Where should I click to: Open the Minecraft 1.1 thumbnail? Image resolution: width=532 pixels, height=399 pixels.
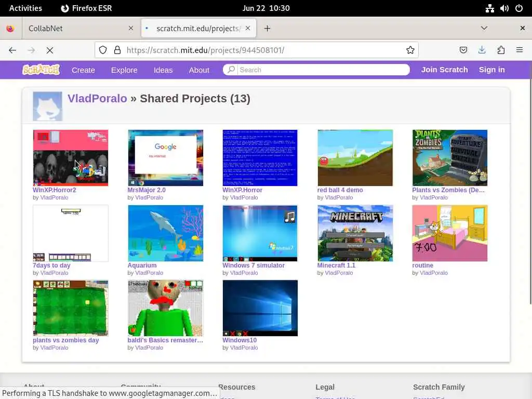click(x=355, y=233)
